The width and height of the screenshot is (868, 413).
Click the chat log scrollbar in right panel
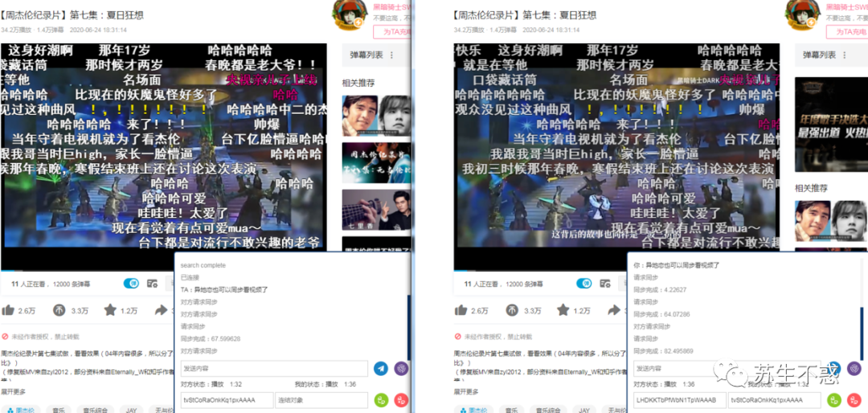click(x=862, y=332)
